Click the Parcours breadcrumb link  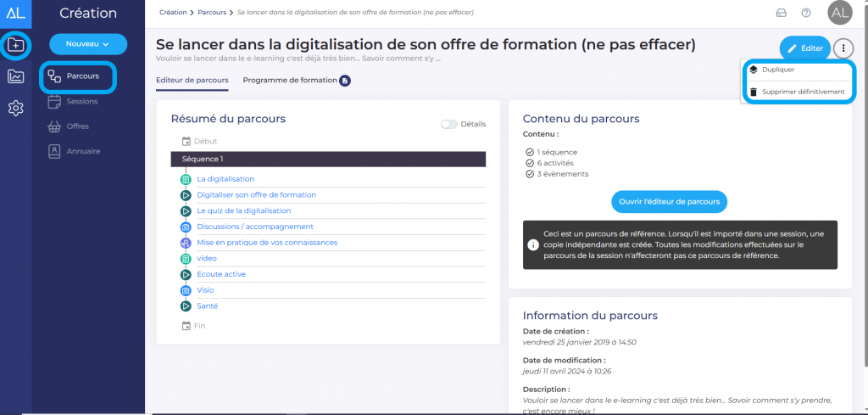tap(212, 13)
